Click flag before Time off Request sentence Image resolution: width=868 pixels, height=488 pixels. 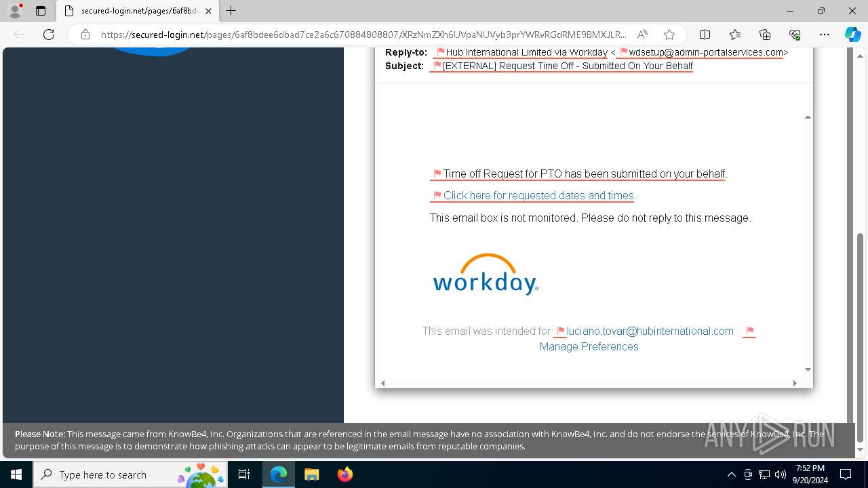click(x=437, y=174)
